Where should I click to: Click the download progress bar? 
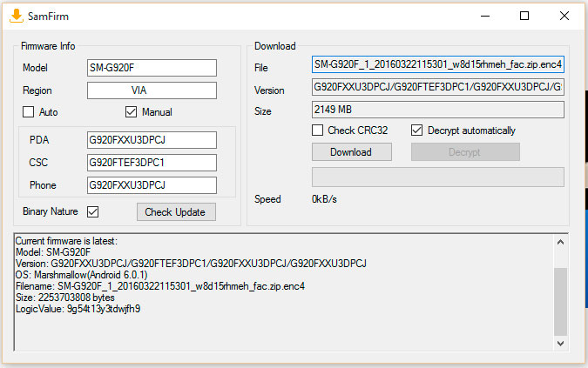point(438,177)
